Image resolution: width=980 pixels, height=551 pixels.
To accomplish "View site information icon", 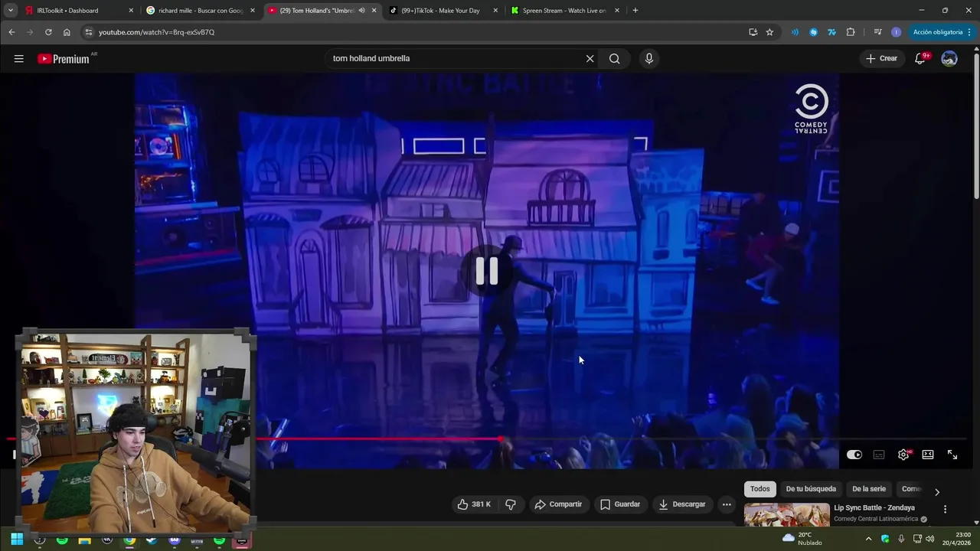I will click(x=89, y=32).
